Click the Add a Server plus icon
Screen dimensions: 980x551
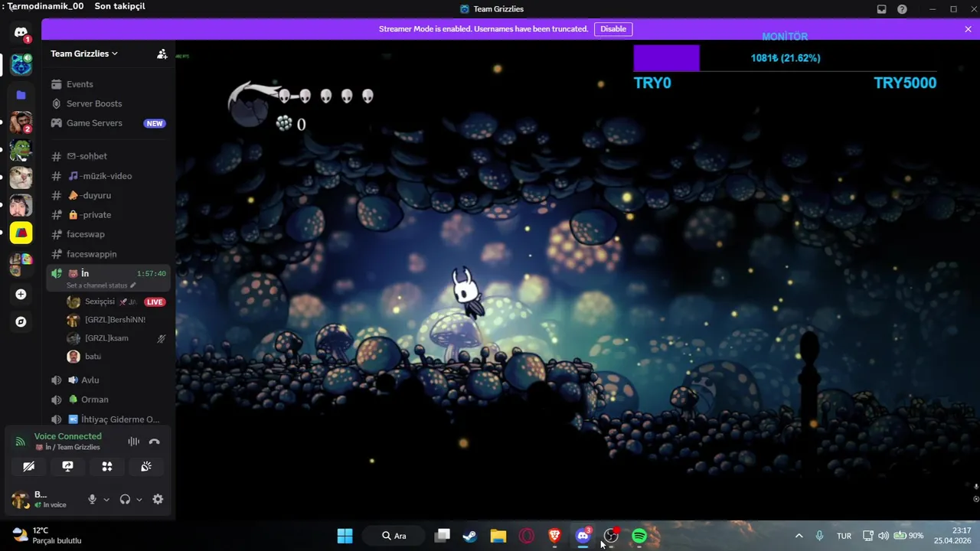[21, 295]
